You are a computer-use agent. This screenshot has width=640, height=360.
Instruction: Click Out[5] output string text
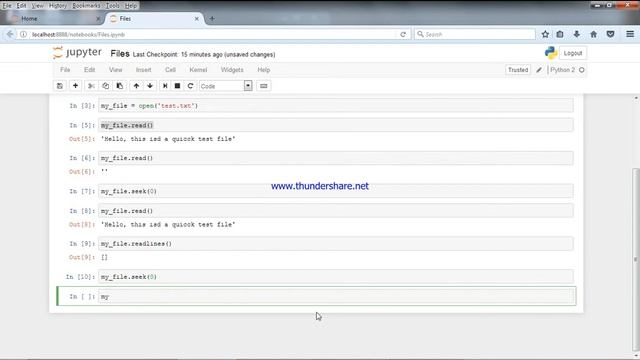(168, 139)
